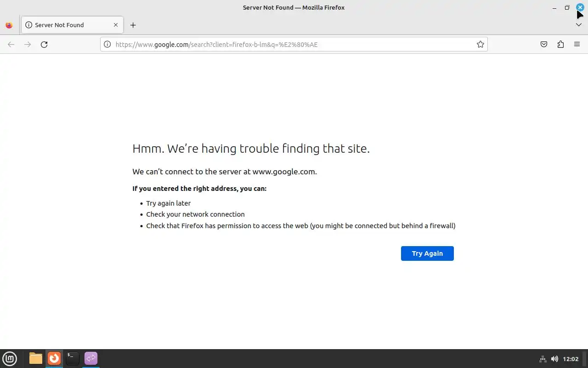
Task: Open Files manager from taskbar
Action: (35, 358)
